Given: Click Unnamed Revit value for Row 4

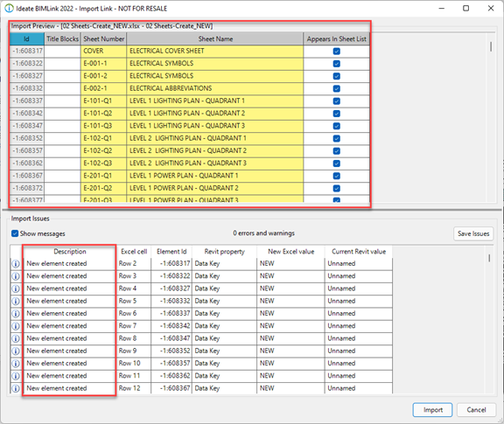Looking at the screenshot, I should click(x=359, y=288).
